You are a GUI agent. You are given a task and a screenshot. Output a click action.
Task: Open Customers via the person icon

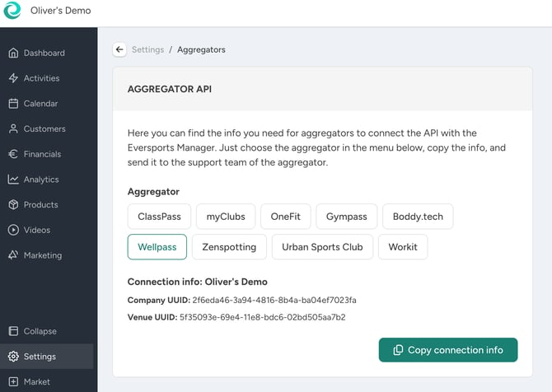coord(13,129)
